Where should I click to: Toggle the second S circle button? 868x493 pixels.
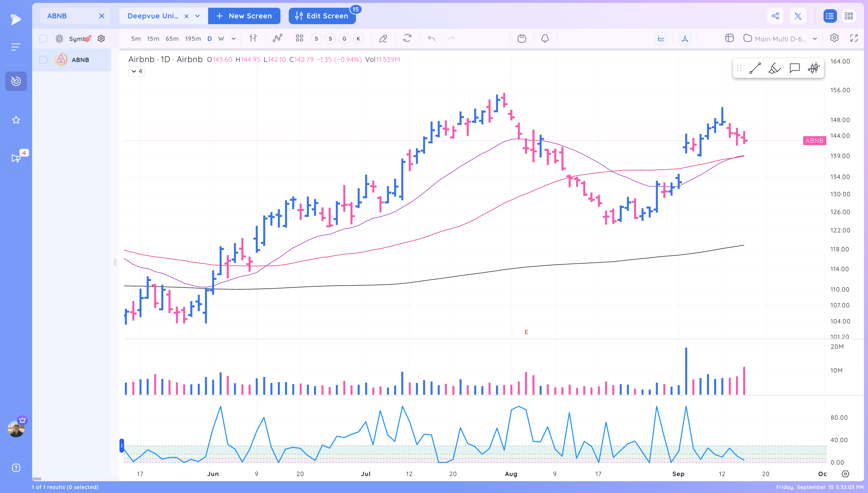click(330, 38)
